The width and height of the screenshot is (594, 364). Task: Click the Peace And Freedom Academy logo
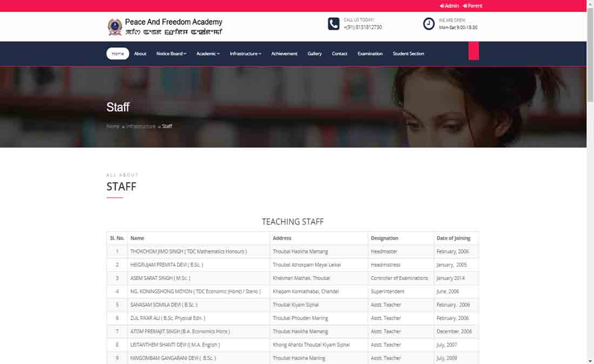(x=115, y=26)
